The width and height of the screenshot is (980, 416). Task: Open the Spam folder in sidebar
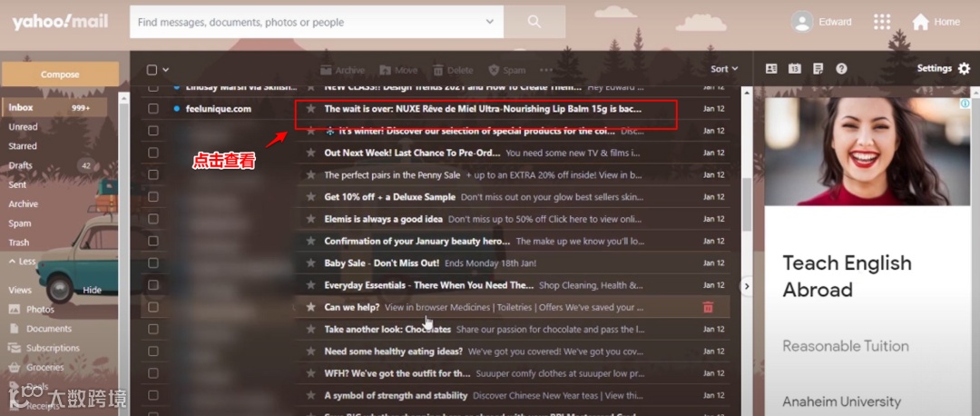pos(19,223)
